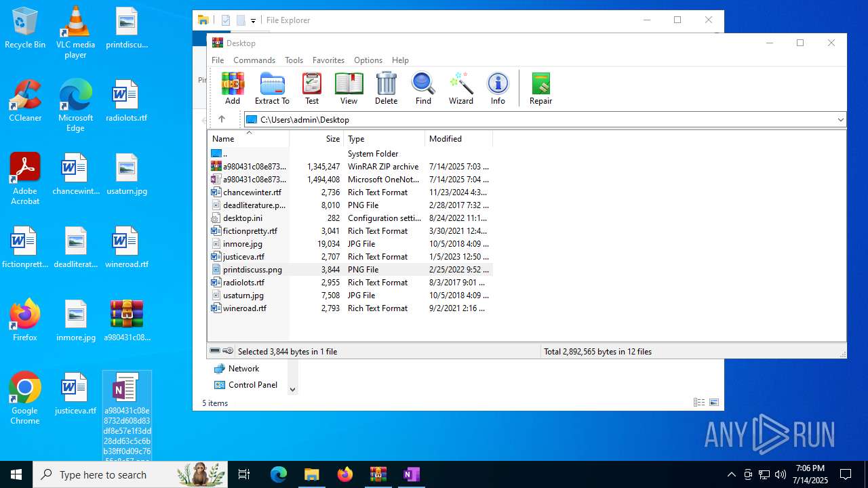This screenshot has height=488, width=868.
Task: Select Adobe Acrobat desktop shortcut
Action: point(25,179)
